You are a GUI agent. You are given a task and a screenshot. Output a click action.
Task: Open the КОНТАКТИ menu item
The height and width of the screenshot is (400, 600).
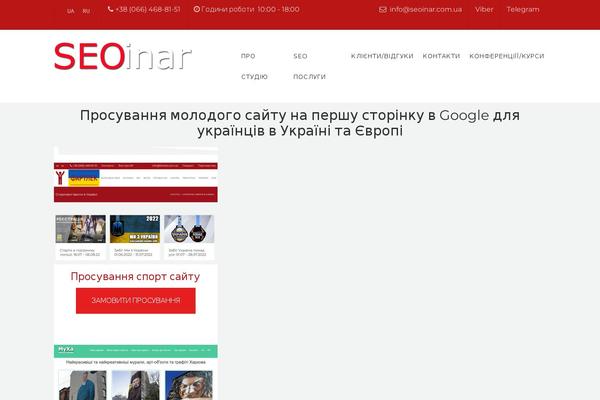click(441, 56)
